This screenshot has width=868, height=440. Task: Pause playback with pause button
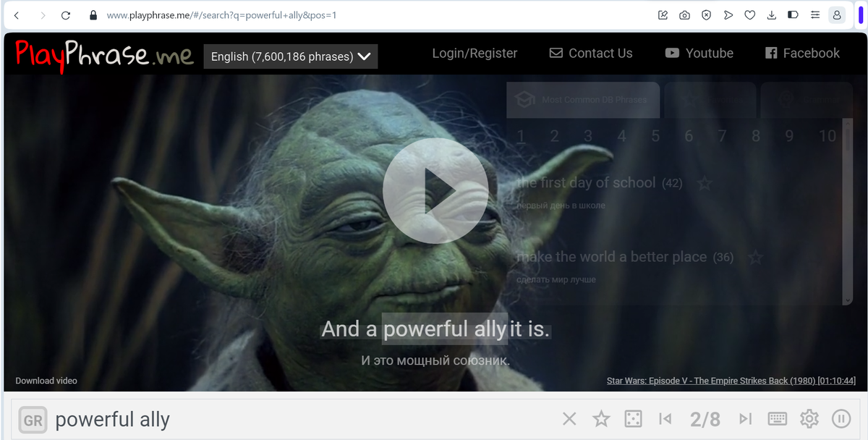click(x=841, y=418)
